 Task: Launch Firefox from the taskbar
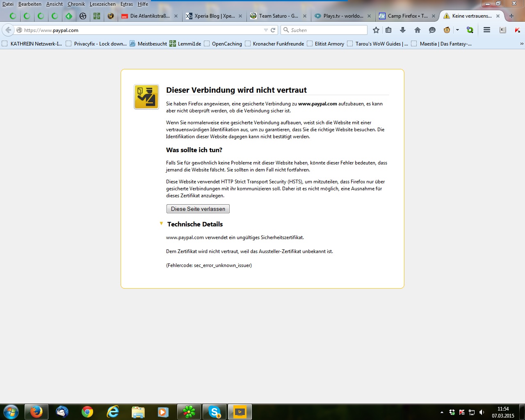(x=36, y=412)
